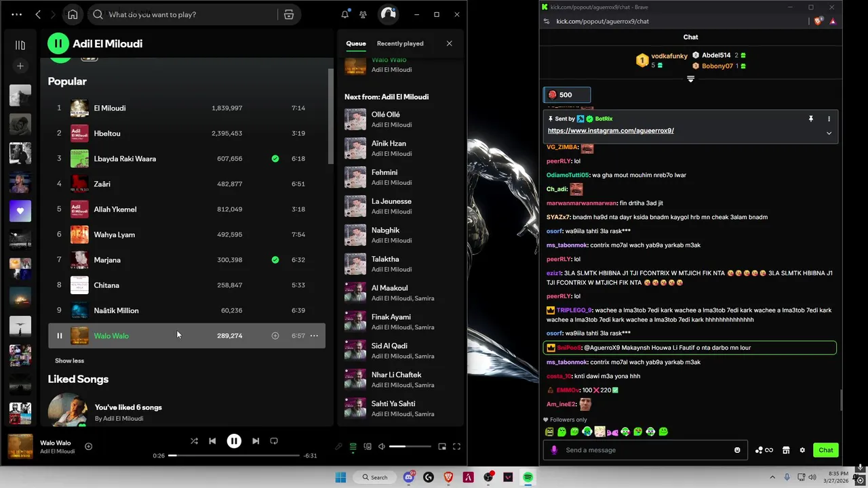This screenshot has width=868, height=488.
Task: Open Discord from the taskbar
Action: coord(408,477)
